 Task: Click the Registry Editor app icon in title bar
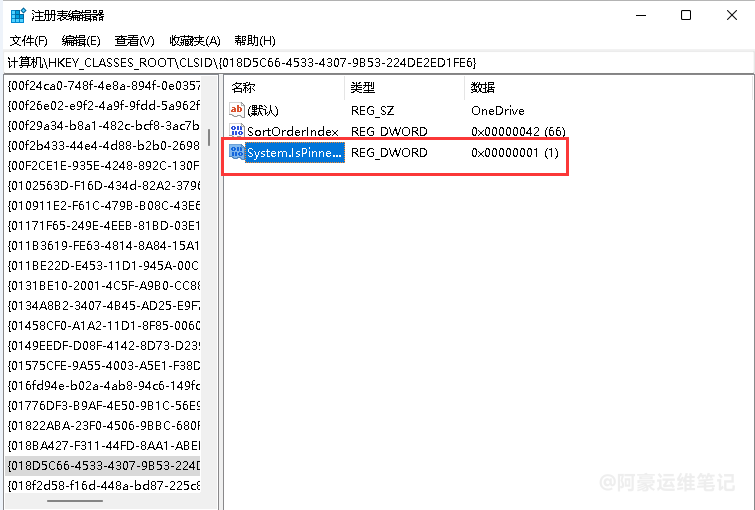(17, 16)
